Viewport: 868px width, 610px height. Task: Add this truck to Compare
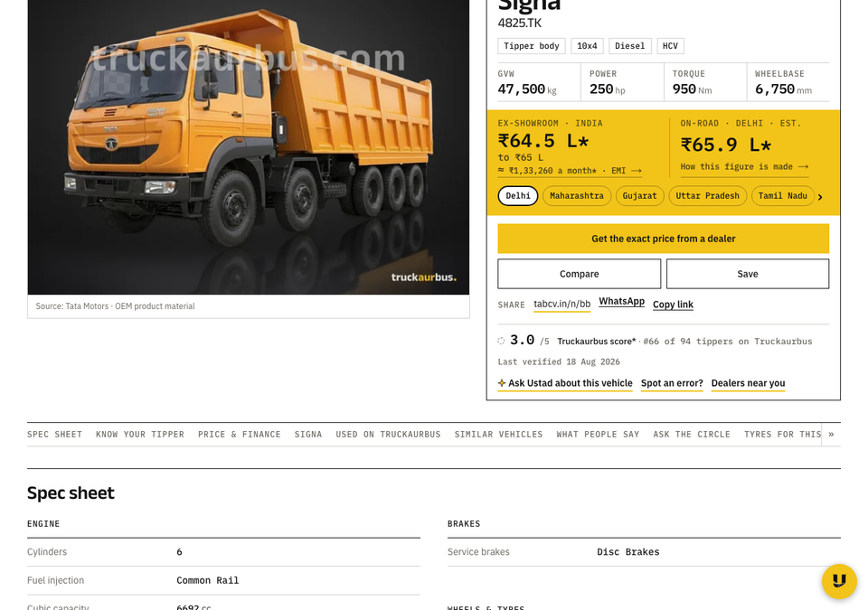pos(579,274)
